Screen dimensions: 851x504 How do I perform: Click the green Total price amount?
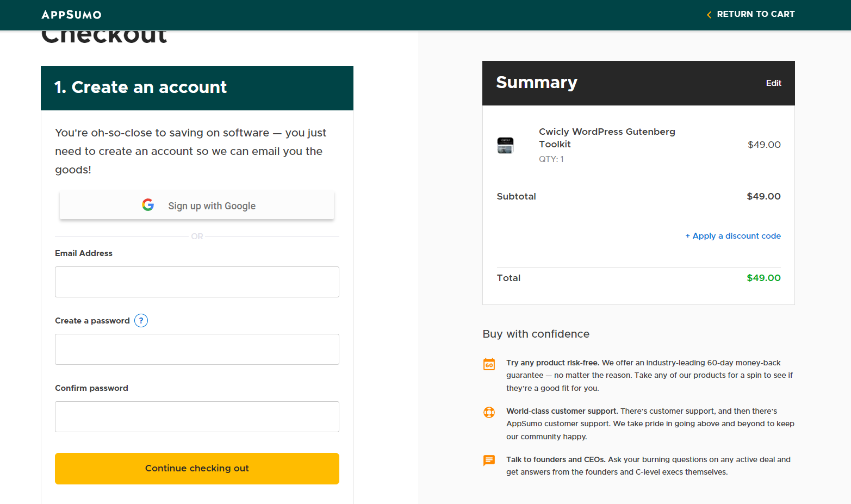click(763, 278)
